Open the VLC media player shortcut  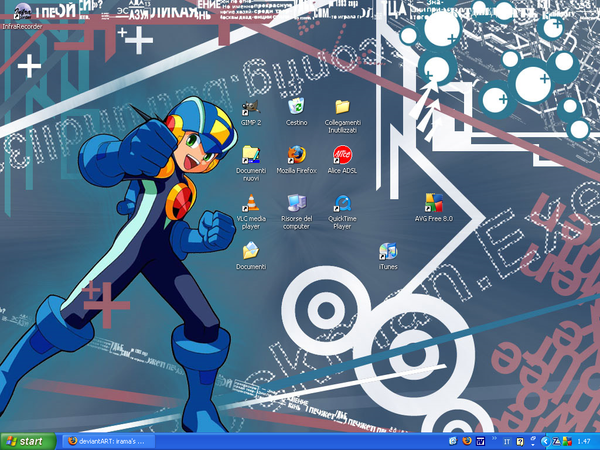[251, 212]
